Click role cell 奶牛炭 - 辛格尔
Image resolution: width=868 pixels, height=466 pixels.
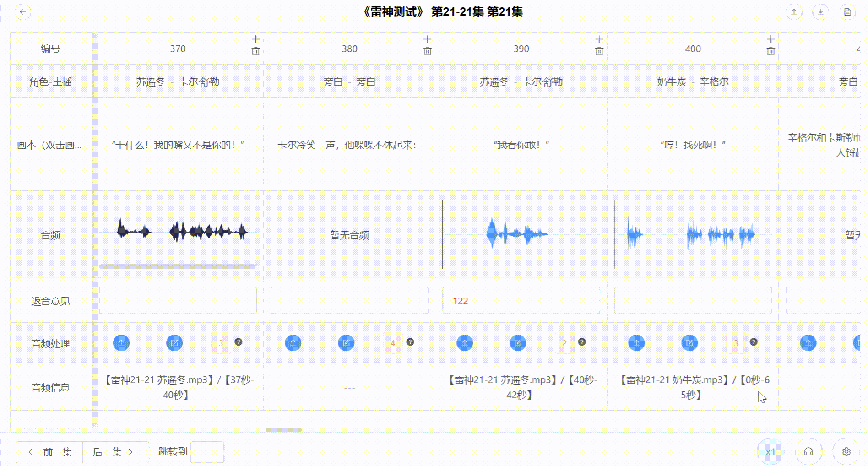click(x=693, y=82)
